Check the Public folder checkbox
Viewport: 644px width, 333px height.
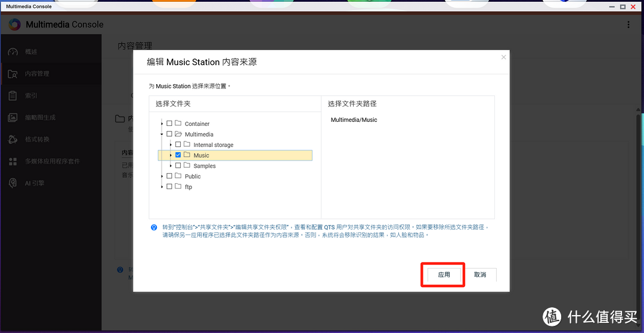pos(169,176)
